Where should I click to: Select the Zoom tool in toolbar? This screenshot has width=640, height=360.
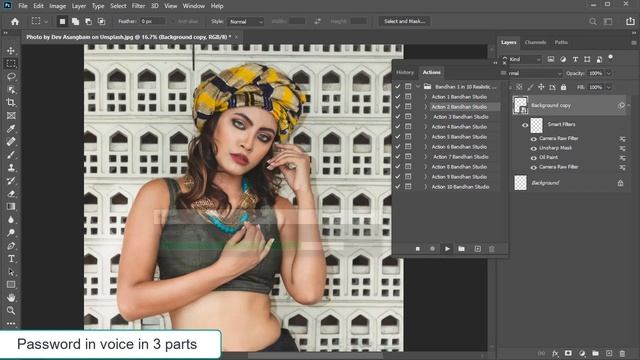[x=11, y=311]
